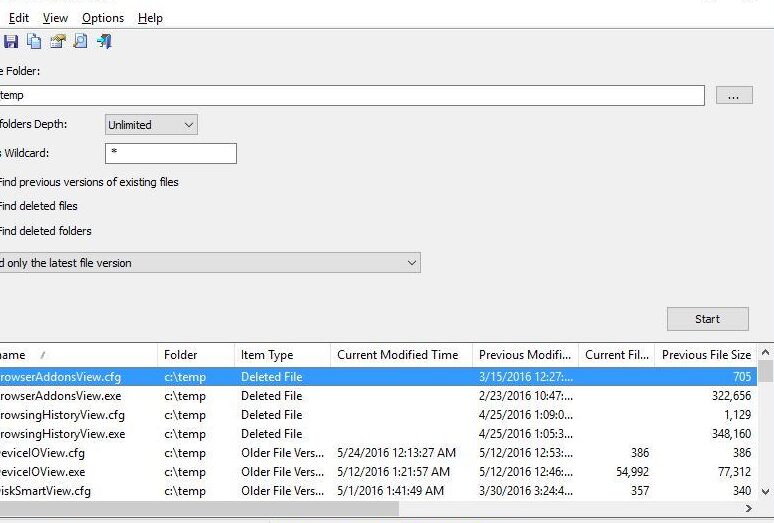Select the DiskSmartView.cfg row
Viewport: 774px width, 523px height.
coord(378,491)
